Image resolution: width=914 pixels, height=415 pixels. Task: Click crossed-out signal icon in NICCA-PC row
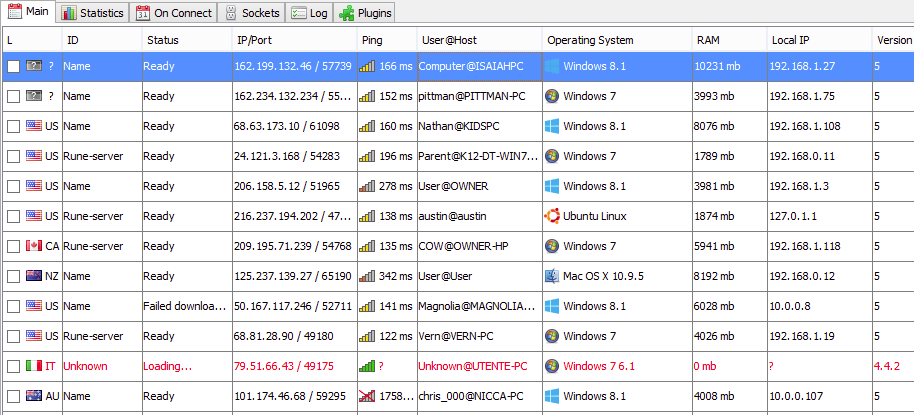(x=367, y=396)
